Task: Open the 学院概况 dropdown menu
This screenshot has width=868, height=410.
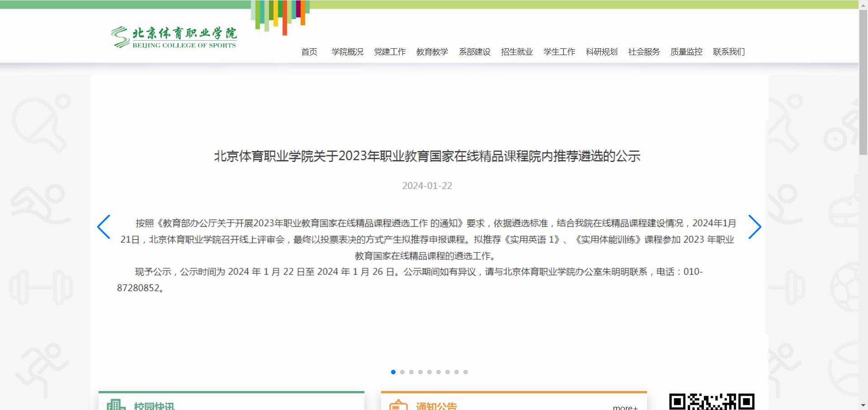Action: [x=347, y=51]
